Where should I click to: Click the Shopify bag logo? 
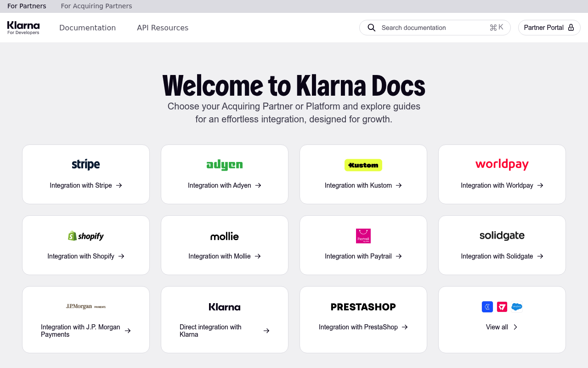(x=86, y=236)
